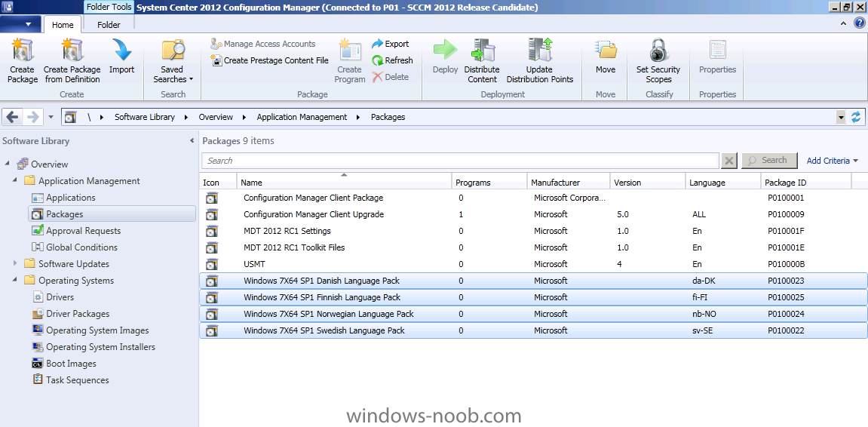868x427 pixels.
Task: Select Global Conditions in the tree
Action: 81,247
